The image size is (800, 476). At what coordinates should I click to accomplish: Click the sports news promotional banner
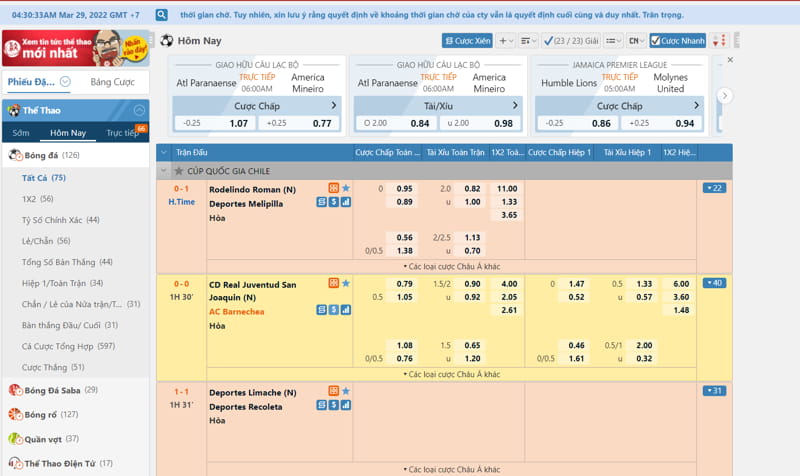click(x=74, y=48)
